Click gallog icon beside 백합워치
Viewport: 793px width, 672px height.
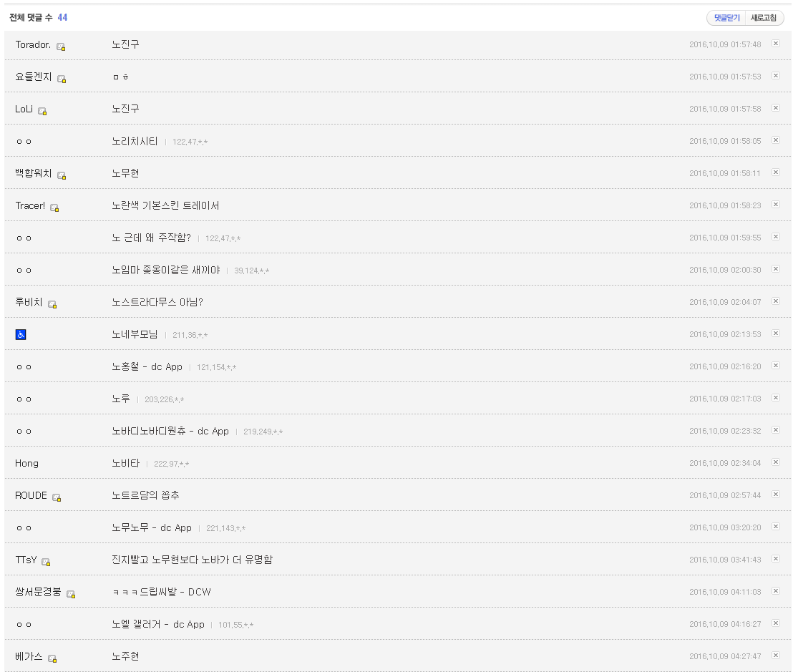pyautogui.click(x=62, y=175)
